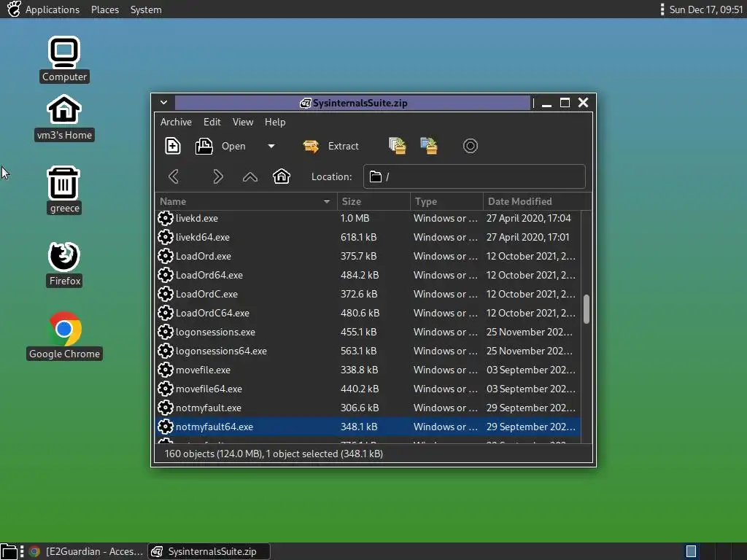Click show desktop icon in taskbar
The height and width of the screenshot is (560, 747).
[9, 551]
